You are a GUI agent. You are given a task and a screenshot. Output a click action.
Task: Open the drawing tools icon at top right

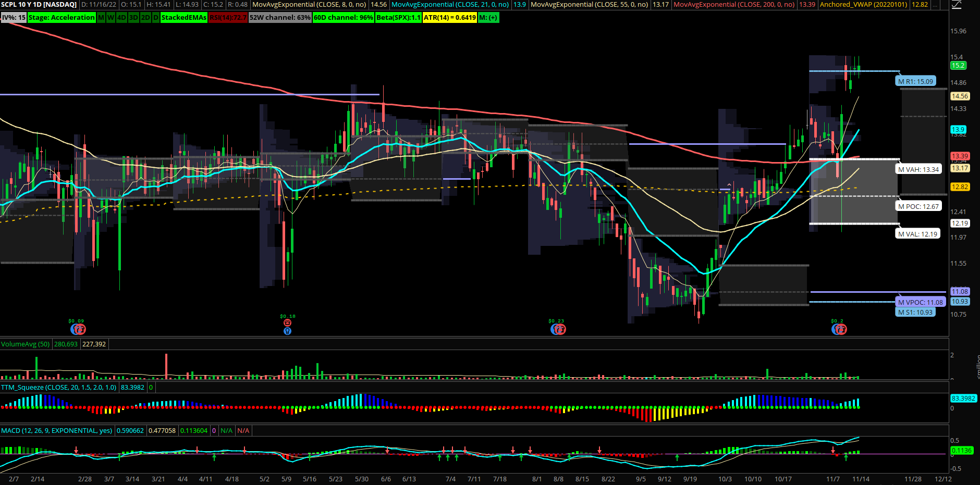957,5
